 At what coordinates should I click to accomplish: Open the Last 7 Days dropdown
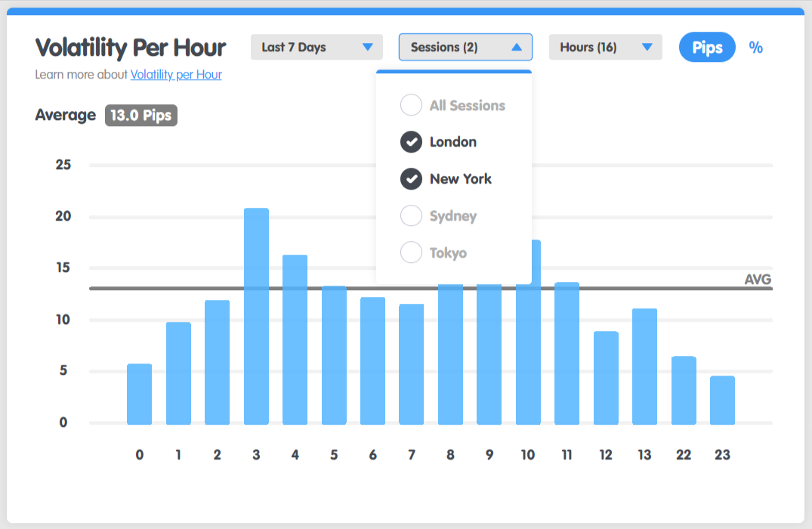316,47
